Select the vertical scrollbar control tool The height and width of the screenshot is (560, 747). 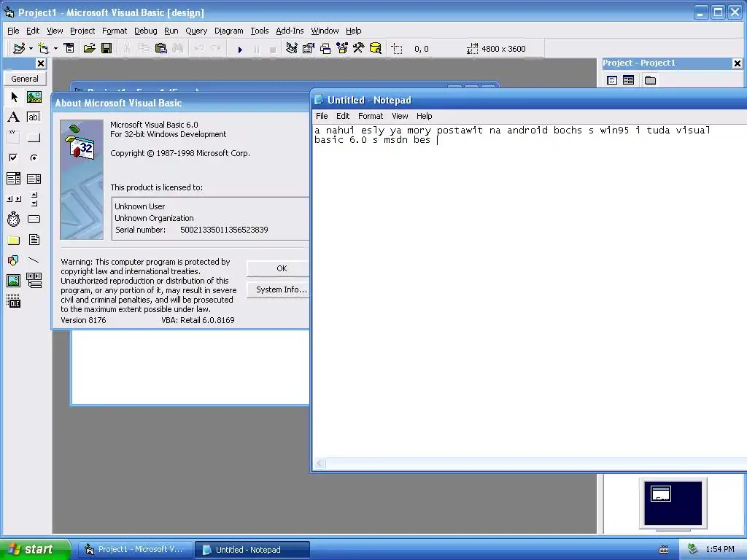34,198
